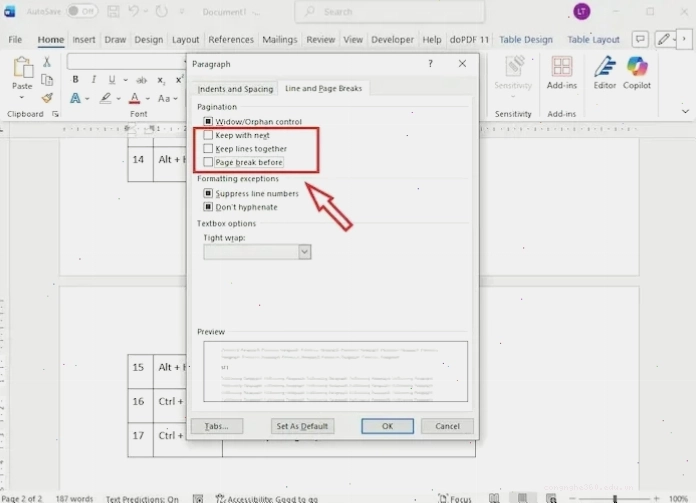Switch to the Design ribbon tab

[x=149, y=40]
